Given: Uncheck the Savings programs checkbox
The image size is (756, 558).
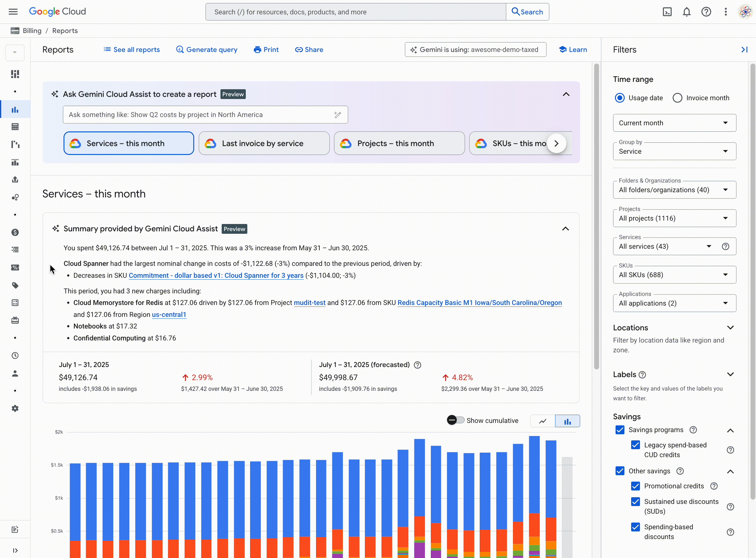Looking at the screenshot, I should [620, 430].
